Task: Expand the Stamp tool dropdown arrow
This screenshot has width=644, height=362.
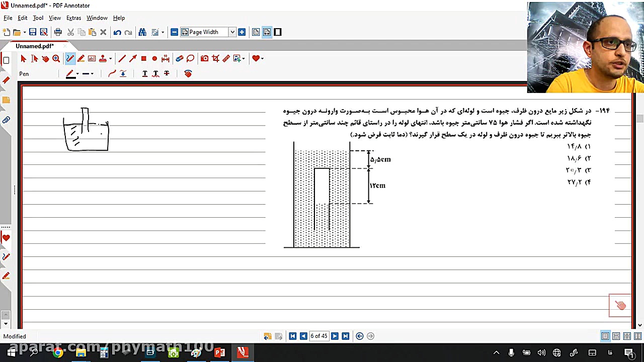Action: point(110,59)
